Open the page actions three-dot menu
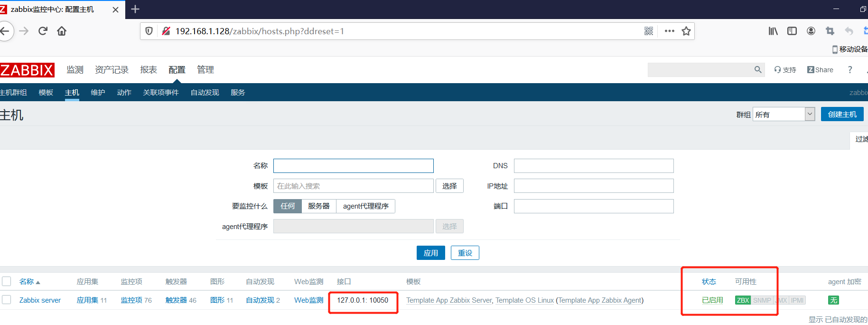The image size is (868, 325). pyautogui.click(x=670, y=31)
